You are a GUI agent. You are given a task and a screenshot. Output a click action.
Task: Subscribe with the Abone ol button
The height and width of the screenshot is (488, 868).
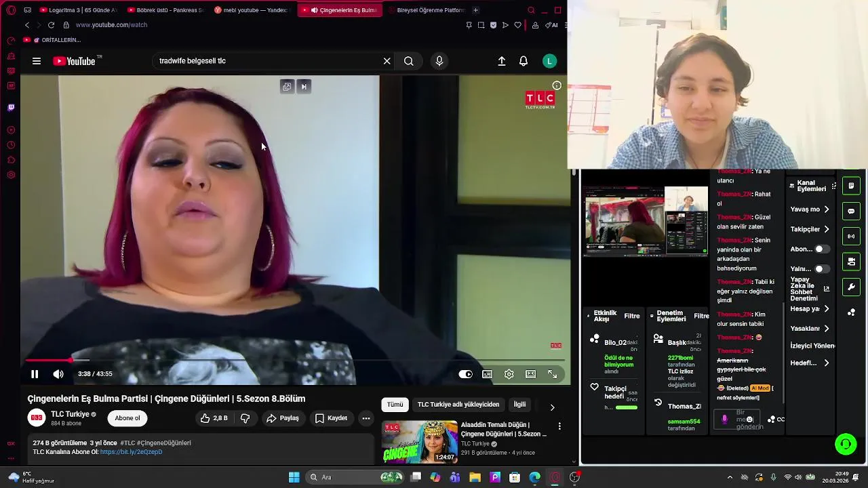point(127,418)
